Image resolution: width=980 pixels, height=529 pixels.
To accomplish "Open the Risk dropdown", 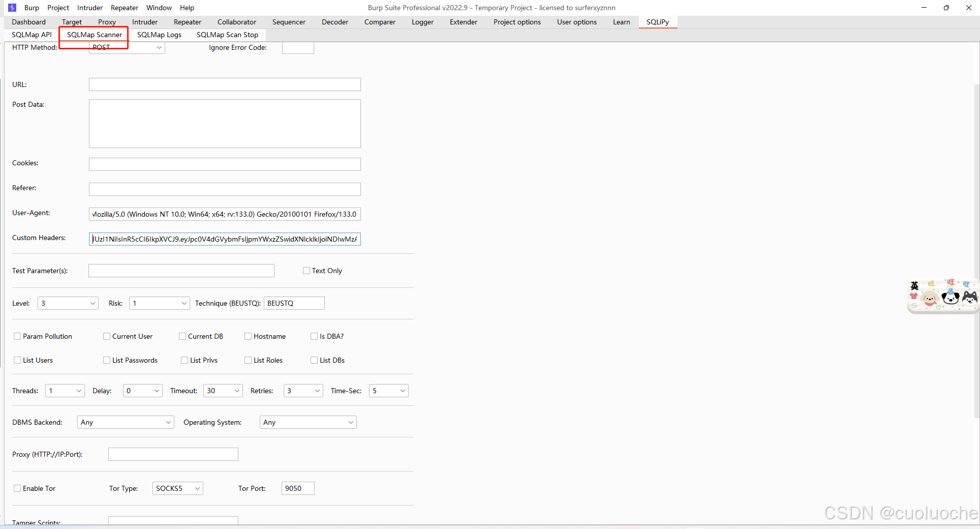I will coord(160,303).
